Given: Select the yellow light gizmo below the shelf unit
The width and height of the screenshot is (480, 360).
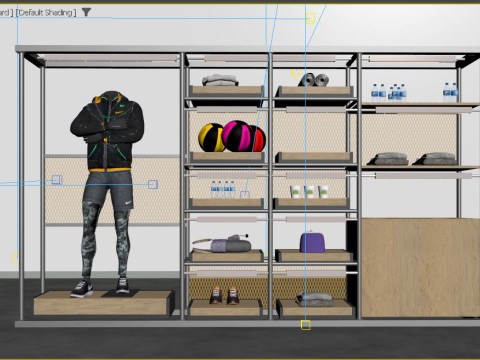Looking at the screenshot, I should tap(305, 325).
